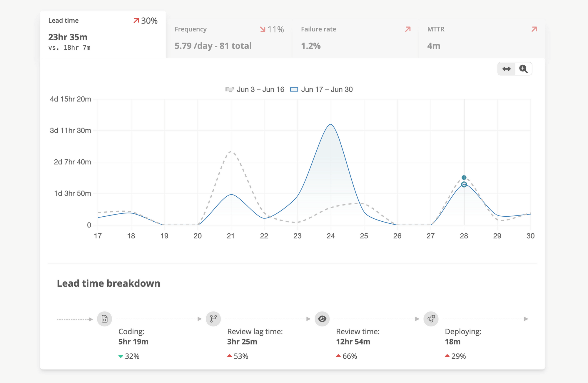Click the rocket icon for Deploying stage
The width and height of the screenshot is (588, 383).
(x=431, y=319)
